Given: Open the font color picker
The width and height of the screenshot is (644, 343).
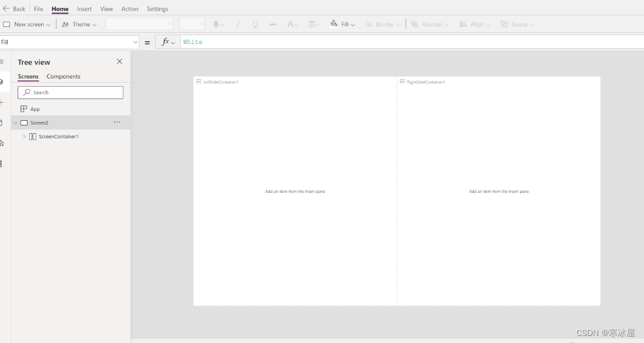Looking at the screenshot, I should point(292,24).
